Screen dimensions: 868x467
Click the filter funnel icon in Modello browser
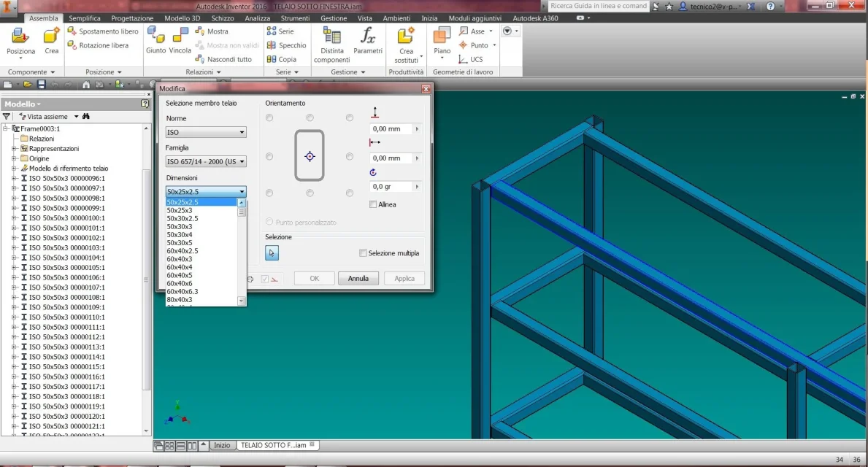[x=6, y=116]
